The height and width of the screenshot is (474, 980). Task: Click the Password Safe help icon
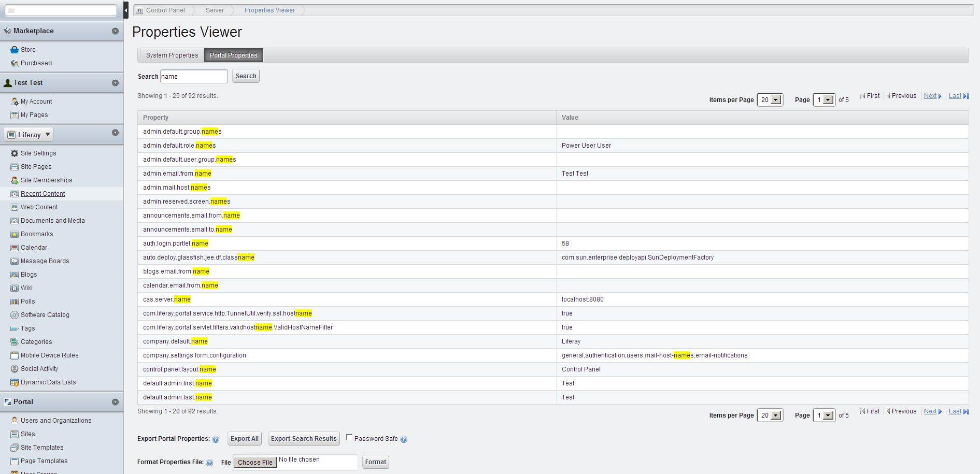404,439
